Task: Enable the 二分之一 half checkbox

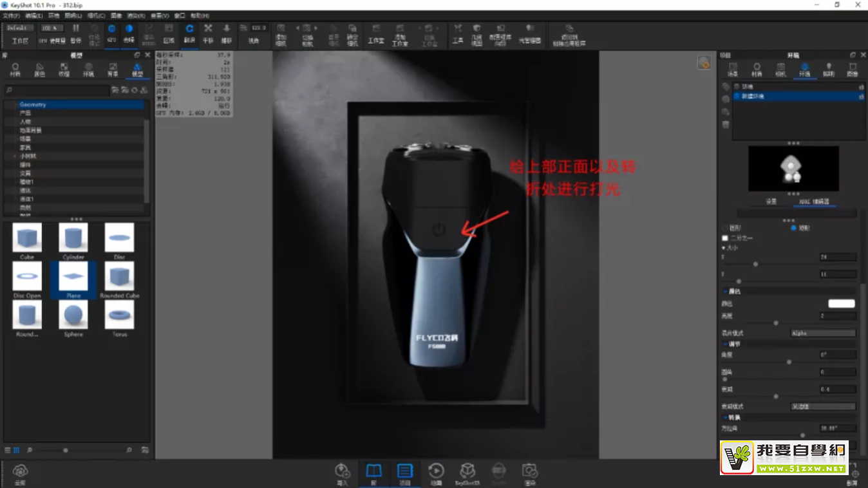Action: click(725, 238)
